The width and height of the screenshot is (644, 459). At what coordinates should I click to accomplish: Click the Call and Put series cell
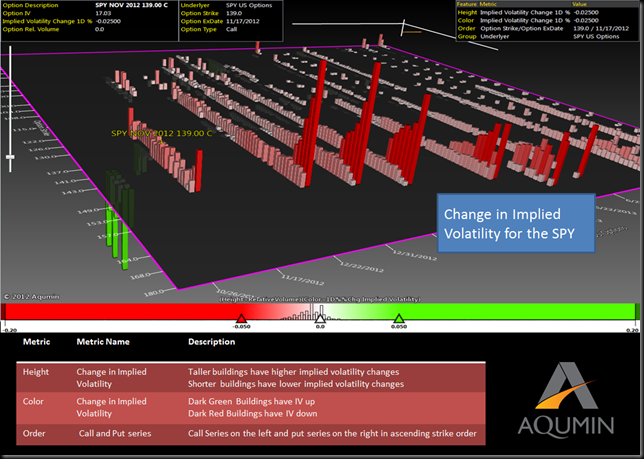click(x=115, y=434)
